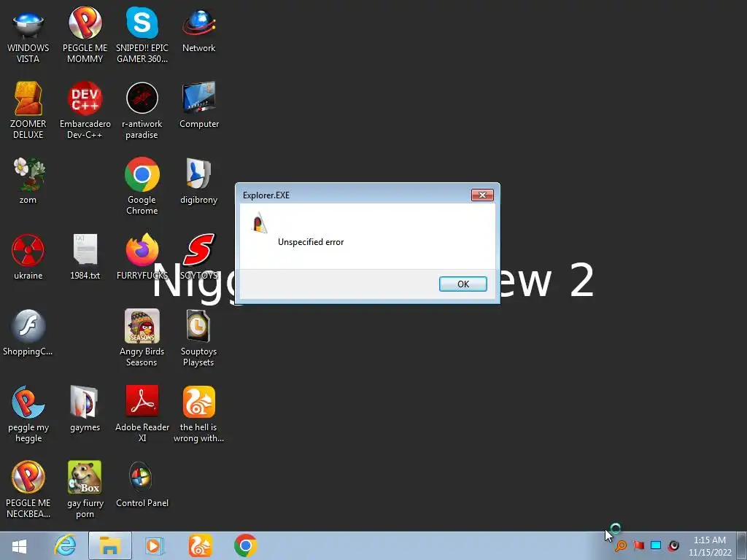The width and height of the screenshot is (747, 560).
Task: Select the Control Panel desktop icon
Action: point(142,484)
